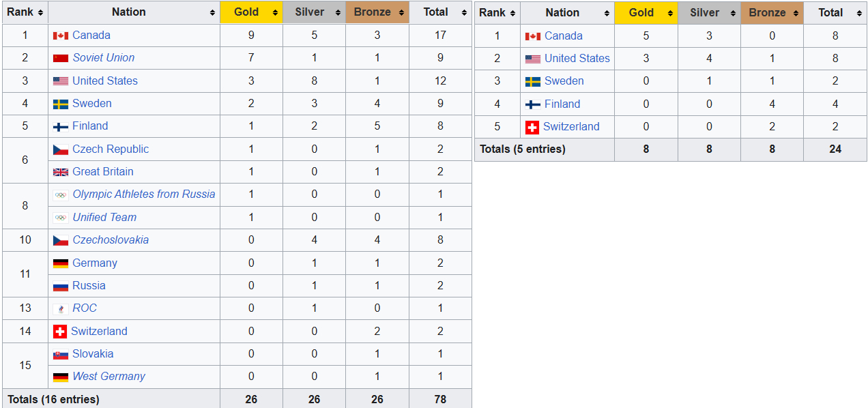
Task: Click the Slovakia flag icon
Action: (61, 354)
